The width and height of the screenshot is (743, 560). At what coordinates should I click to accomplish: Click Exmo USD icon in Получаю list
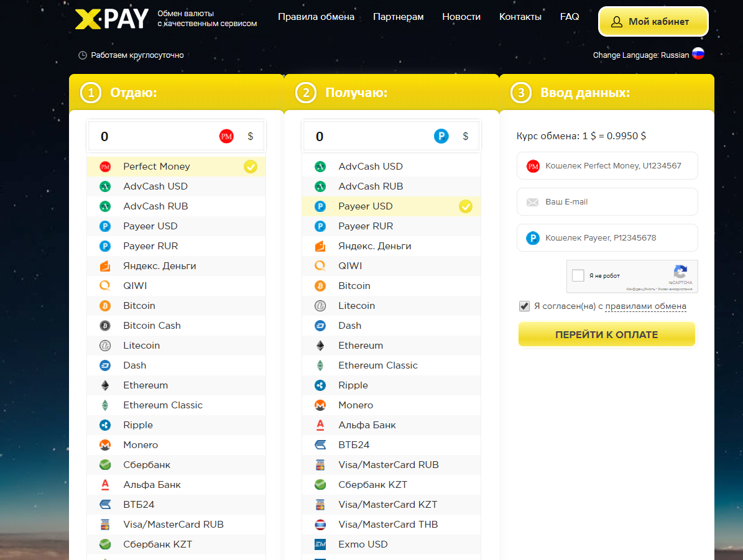320,545
